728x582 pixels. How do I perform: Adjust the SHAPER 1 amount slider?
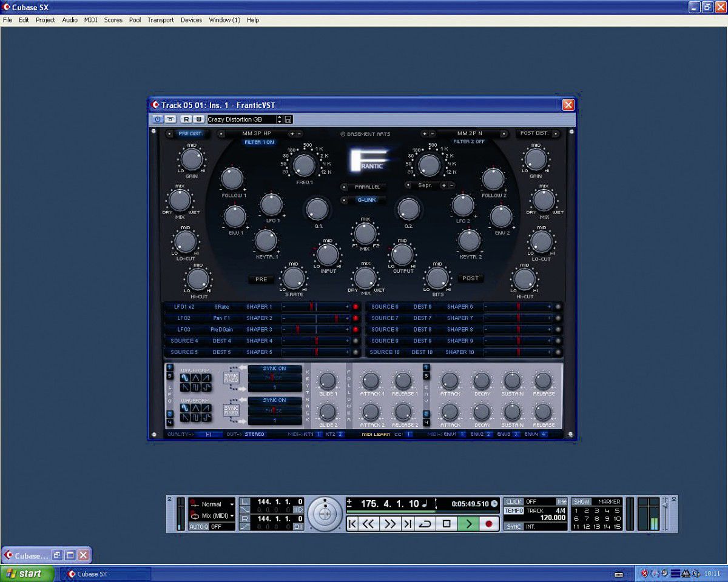[x=315, y=307]
